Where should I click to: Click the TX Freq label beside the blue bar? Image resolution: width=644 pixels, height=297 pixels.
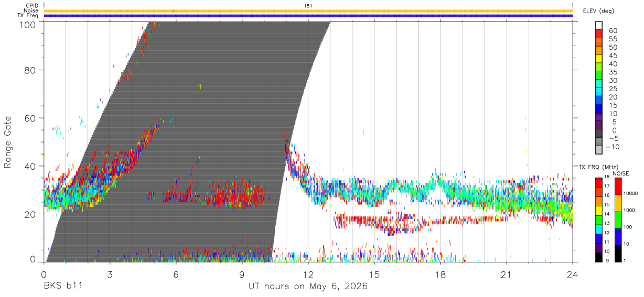28,16
